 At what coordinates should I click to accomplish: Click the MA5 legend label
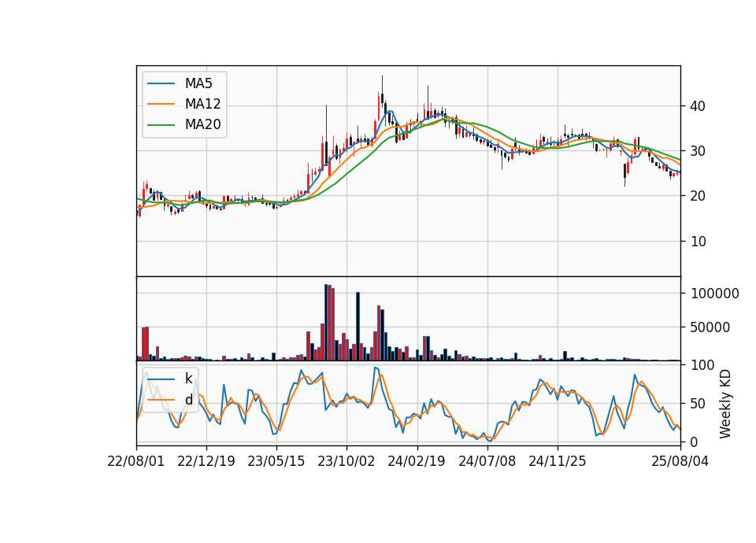point(198,83)
